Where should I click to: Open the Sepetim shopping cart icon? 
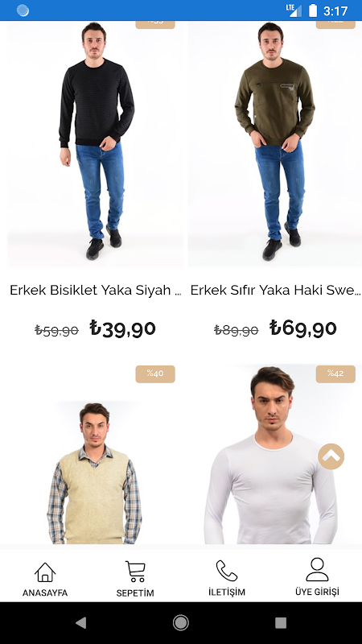[x=135, y=572]
